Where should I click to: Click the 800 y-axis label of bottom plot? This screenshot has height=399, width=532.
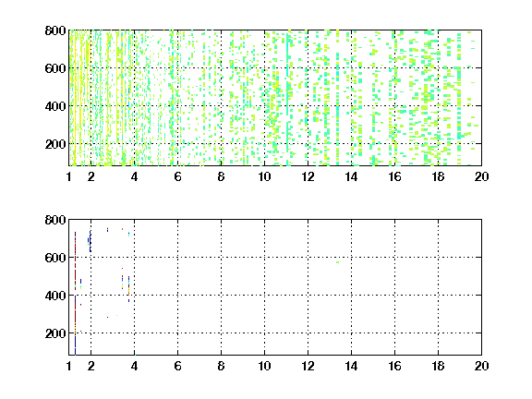55,220
